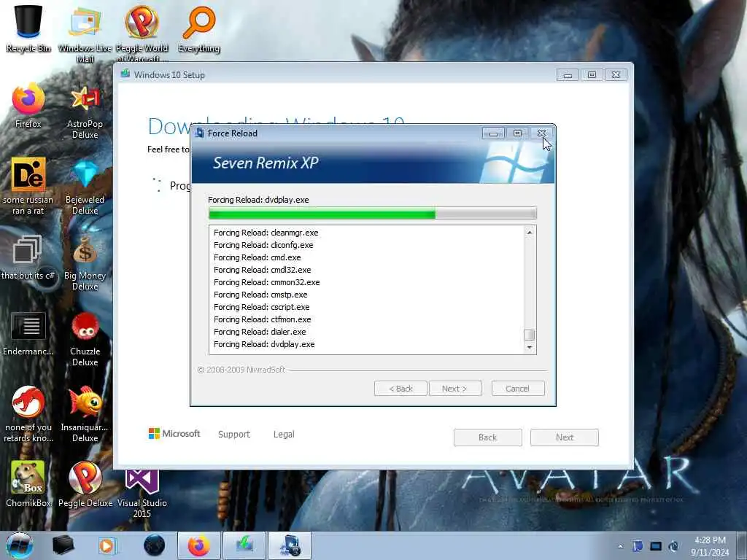747x560 pixels.
Task: Click Next in Windows 10 Setup
Action: 564,437
